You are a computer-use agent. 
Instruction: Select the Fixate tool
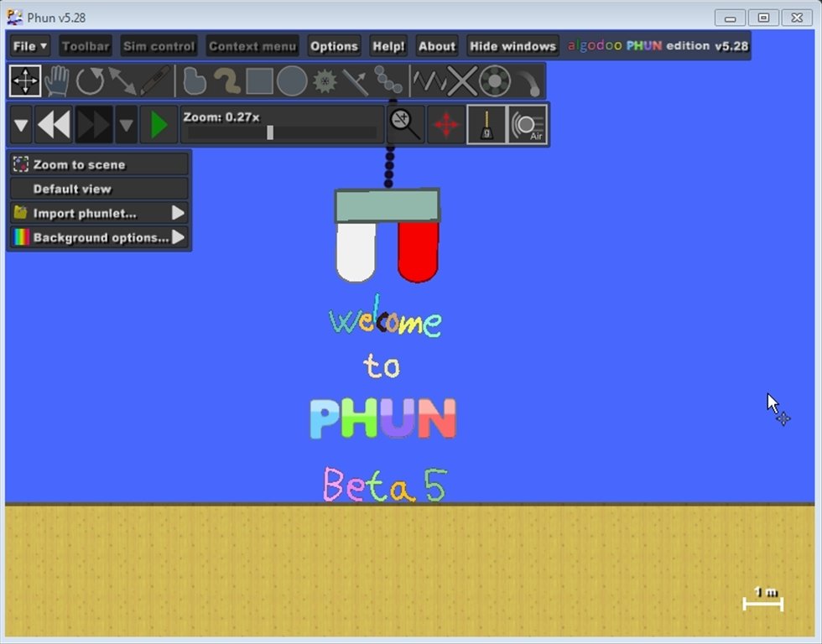(462, 80)
